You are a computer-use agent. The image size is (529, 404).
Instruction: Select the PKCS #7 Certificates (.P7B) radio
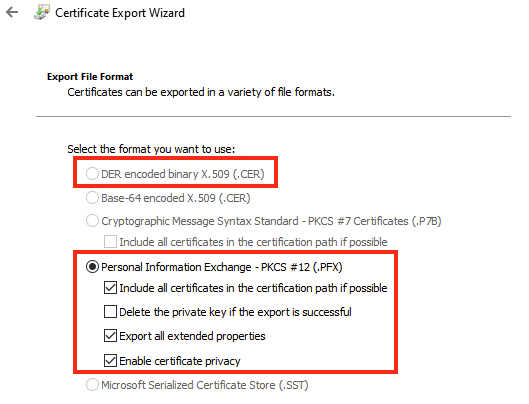point(92,221)
